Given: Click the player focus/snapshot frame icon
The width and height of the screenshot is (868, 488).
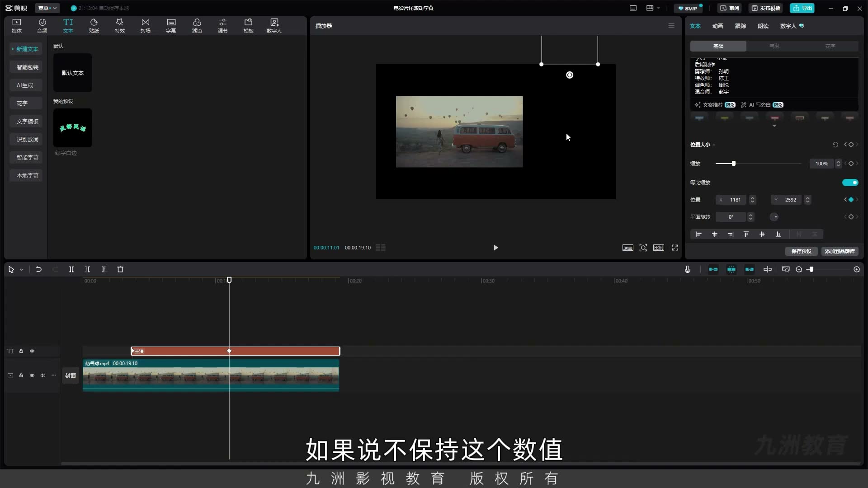Looking at the screenshot, I should pyautogui.click(x=643, y=248).
